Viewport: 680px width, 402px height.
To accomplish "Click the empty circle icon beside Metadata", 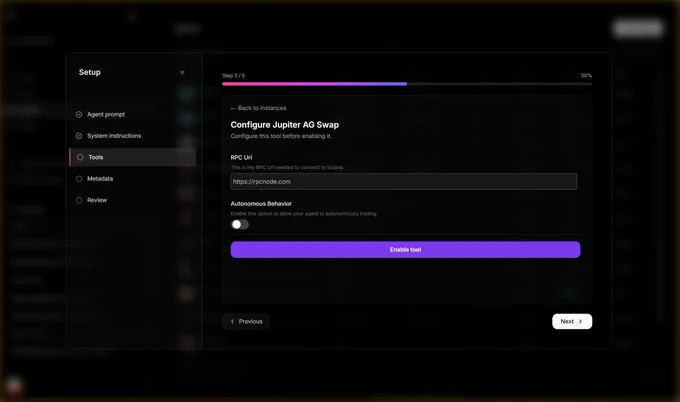I will point(79,179).
